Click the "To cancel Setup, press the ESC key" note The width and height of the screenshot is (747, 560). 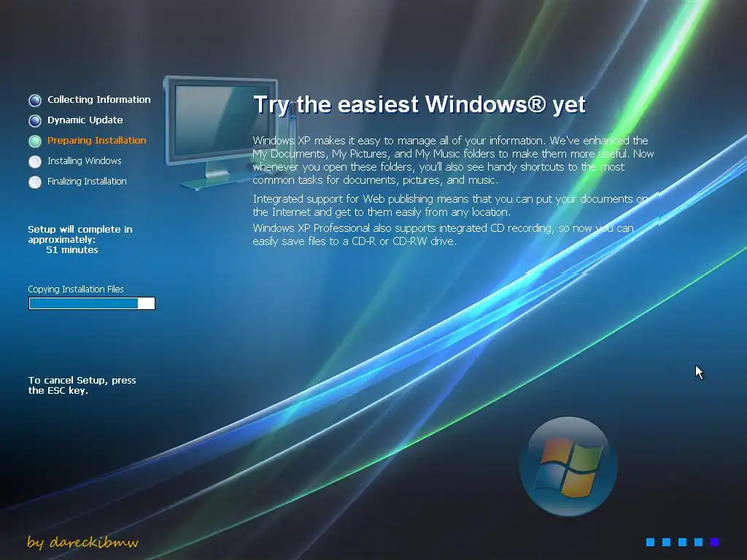(x=82, y=385)
